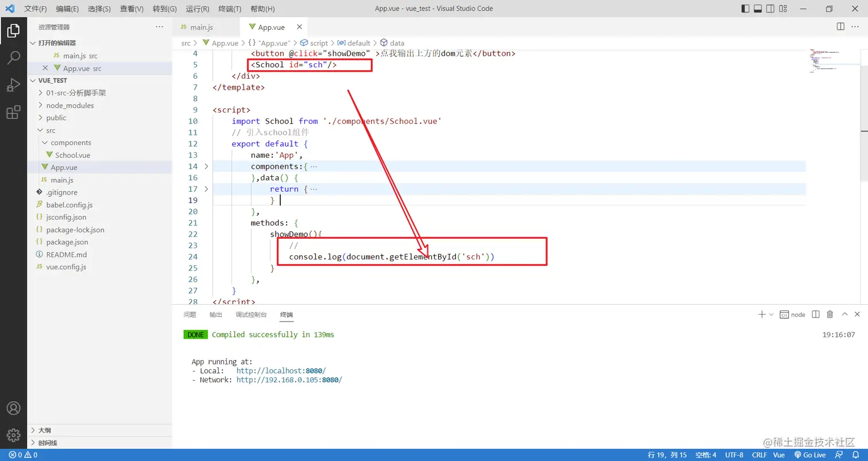The height and width of the screenshot is (461, 868).
Task: Open the Extensions view in activity bar
Action: click(13, 113)
